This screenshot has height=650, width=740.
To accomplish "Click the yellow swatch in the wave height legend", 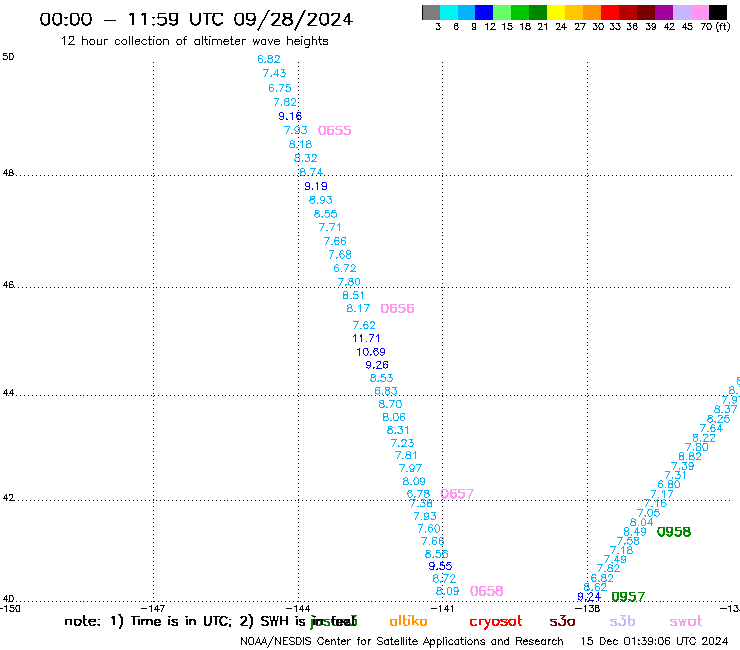I will tap(556, 12).
